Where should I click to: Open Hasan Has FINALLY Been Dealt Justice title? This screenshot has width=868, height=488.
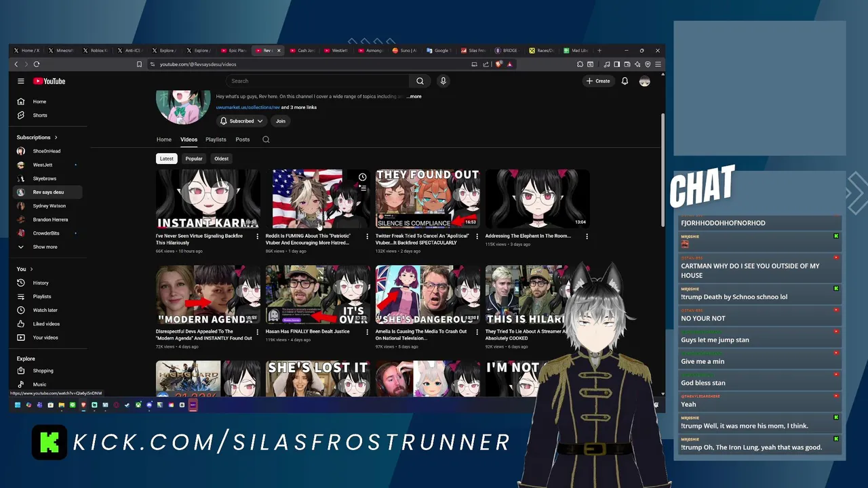coord(308,331)
